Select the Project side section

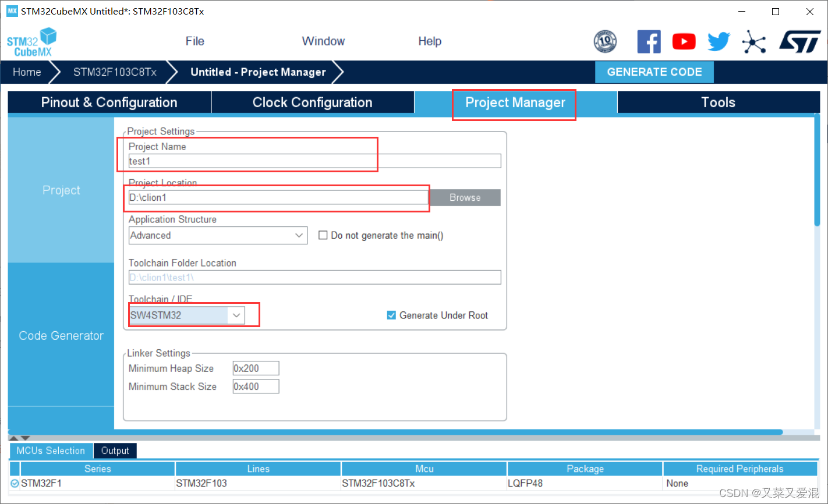point(61,190)
